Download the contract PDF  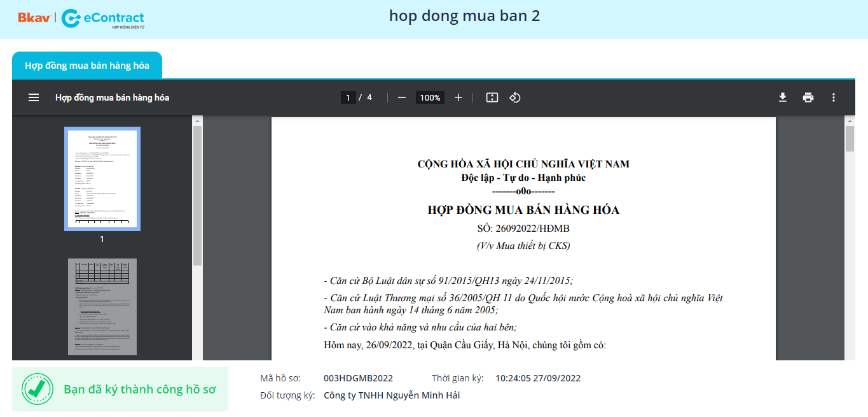783,97
